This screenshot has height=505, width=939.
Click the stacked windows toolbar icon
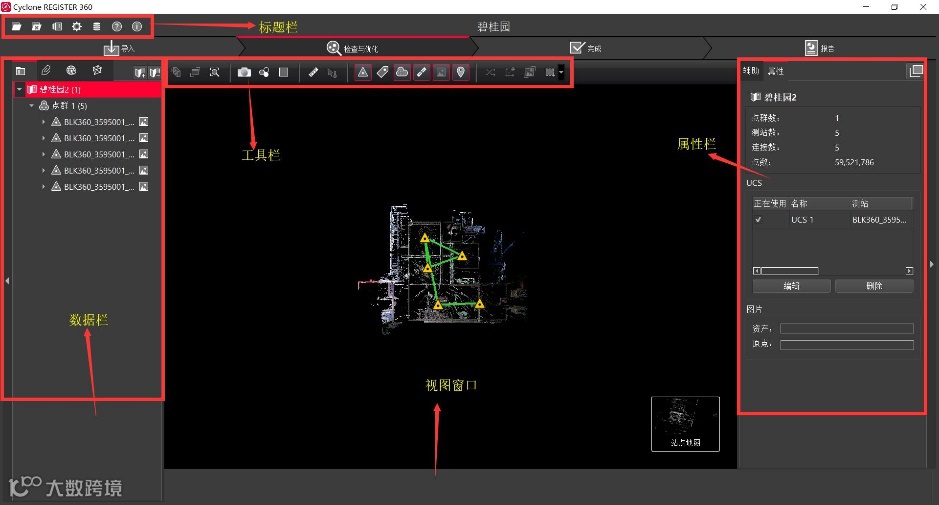tap(195, 72)
